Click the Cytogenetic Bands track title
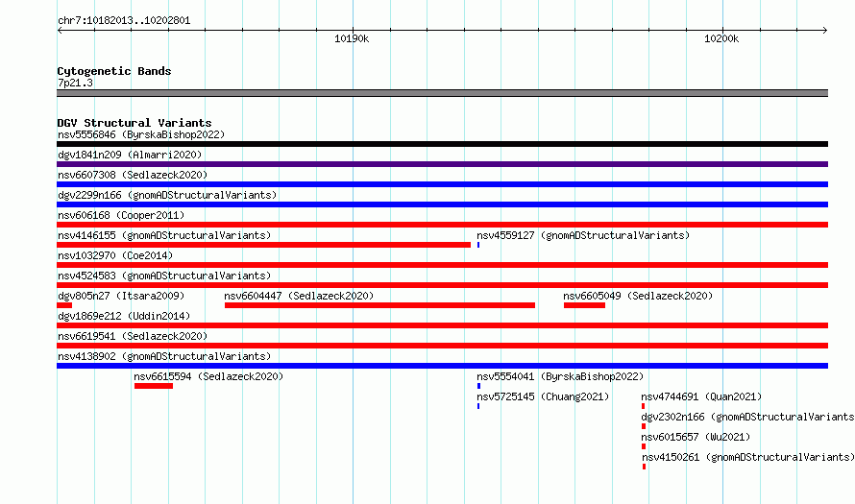Viewport: 855px width, 504px height. (x=114, y=71)
